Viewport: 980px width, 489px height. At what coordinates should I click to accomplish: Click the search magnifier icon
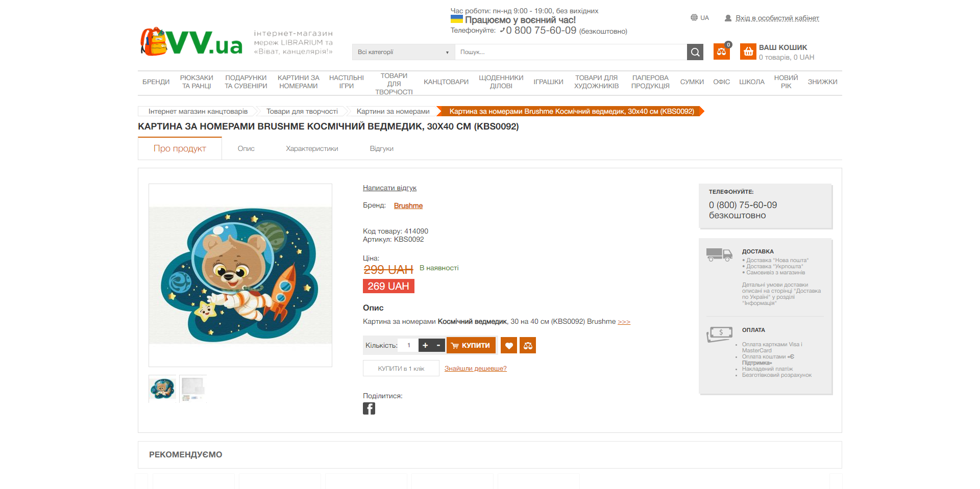point(695,52)
